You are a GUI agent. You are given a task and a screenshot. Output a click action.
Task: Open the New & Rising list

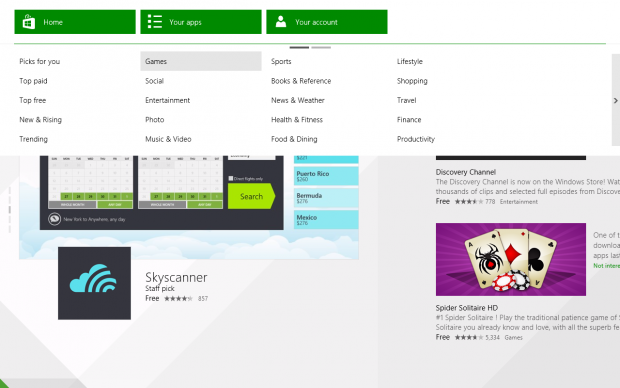(40, 119)
